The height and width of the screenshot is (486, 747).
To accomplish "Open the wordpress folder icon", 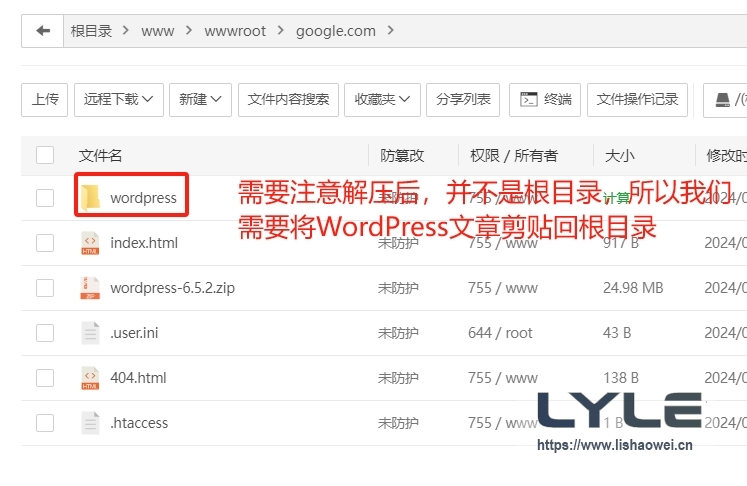I will pyautogui.click(x=90, y=197).
